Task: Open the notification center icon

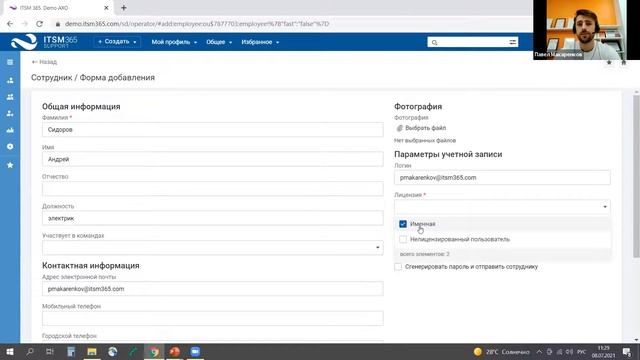Action: click(x=627, y=351)
